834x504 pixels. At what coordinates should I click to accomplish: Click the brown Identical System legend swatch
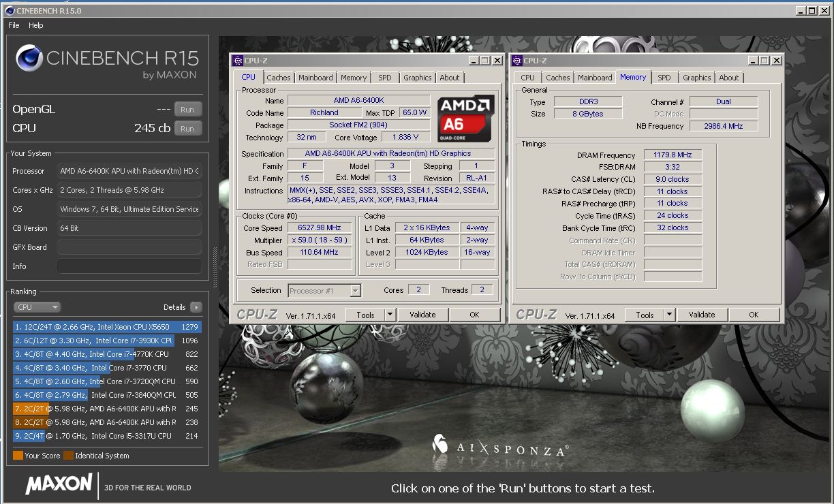click(68, 456)
